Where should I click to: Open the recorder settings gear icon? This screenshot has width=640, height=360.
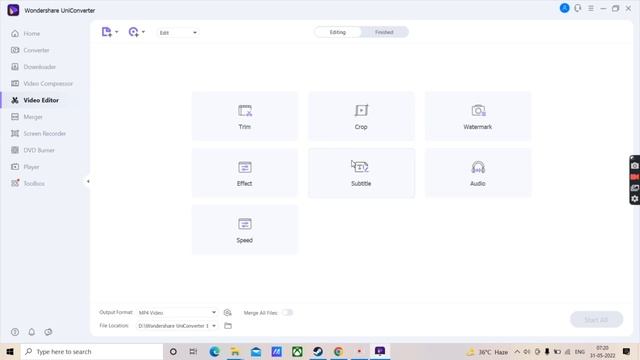click(635, 199)
